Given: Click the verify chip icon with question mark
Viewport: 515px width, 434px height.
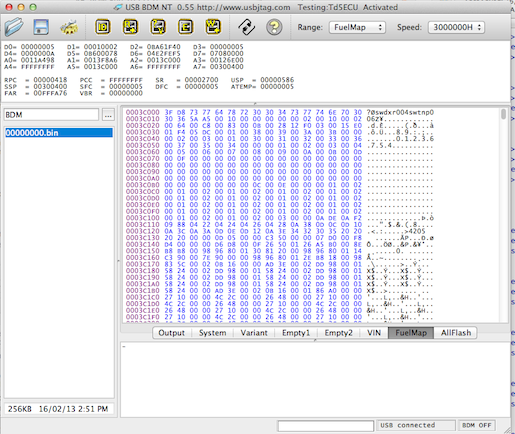Looking at the screenshot, I should click(x=158, y=27).
